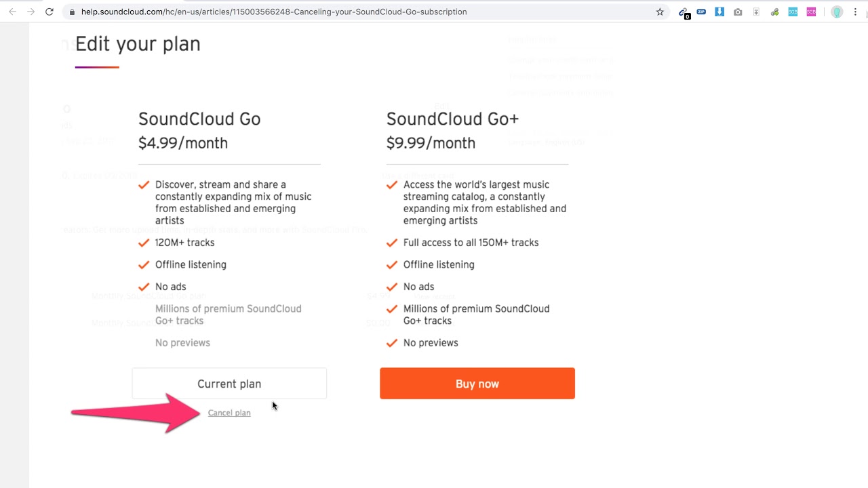The height and width of the screenshot is (488, 868).
Task: Click the camera screenshot extension icon
Action: 738,12
